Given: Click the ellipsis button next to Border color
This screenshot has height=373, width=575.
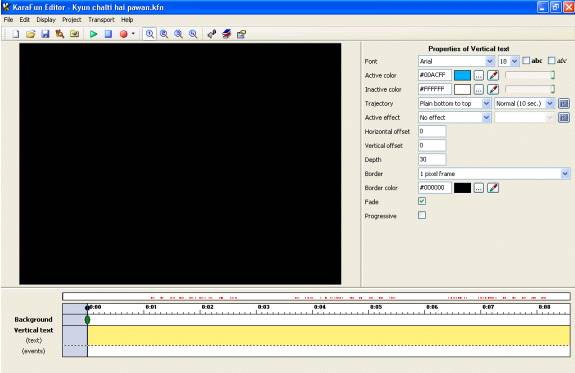Looking at the screenshot, I should click(x=479, y=188).
